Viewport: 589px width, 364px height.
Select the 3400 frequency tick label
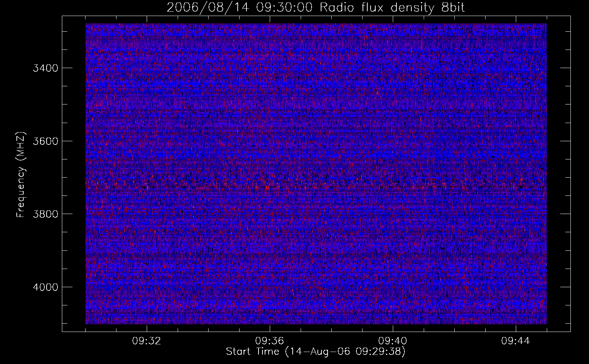pos(46,68)
